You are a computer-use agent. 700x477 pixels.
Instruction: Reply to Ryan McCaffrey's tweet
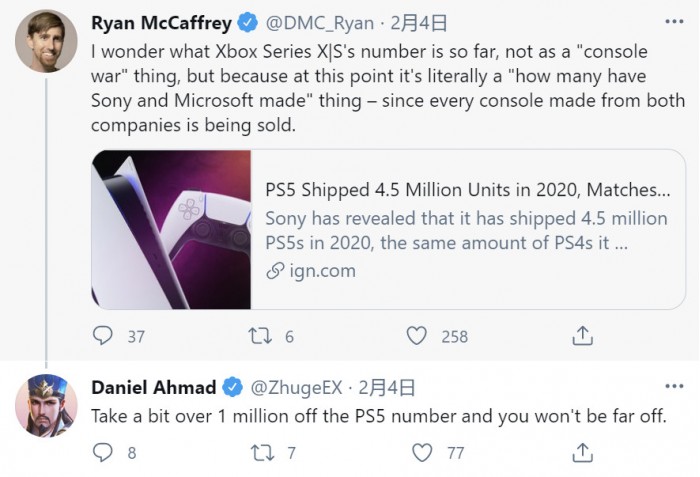[x=104, y=336]
